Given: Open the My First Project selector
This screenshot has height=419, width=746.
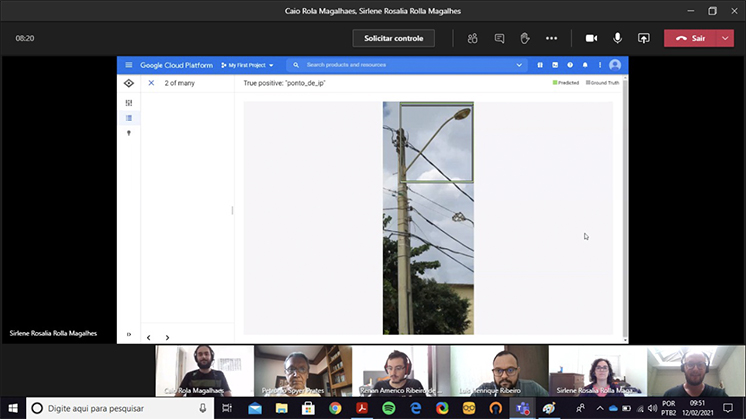Looking at the screenshot, I should click(247, 65).
